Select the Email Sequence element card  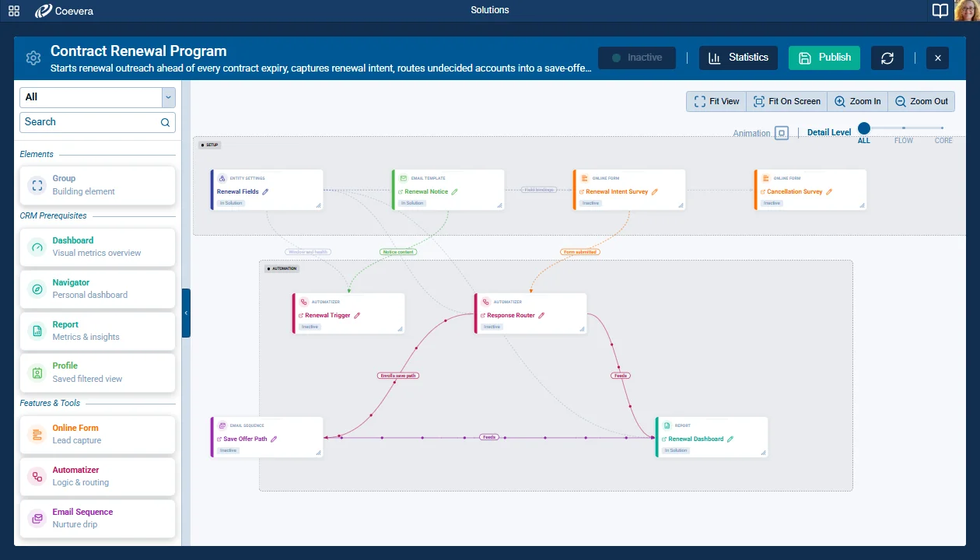point(97,518)
